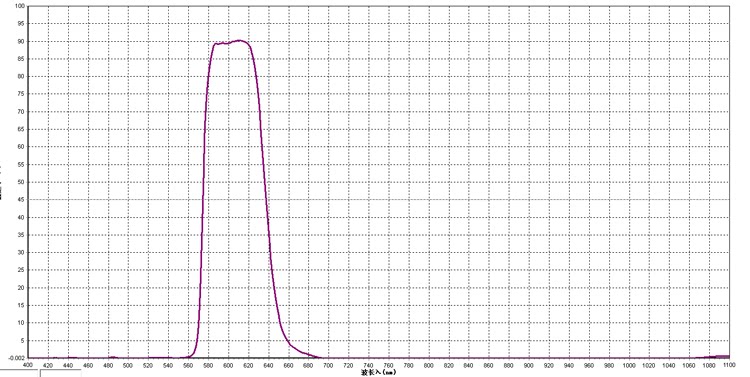
Task: Select the 400 label at axis start
Action: click(x=28, y=365)
